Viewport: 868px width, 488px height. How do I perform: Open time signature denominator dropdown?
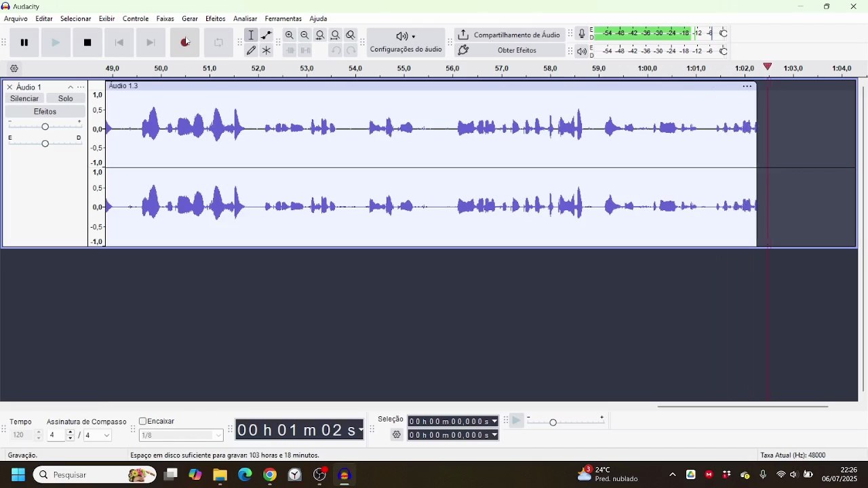[x=97, y=435]
